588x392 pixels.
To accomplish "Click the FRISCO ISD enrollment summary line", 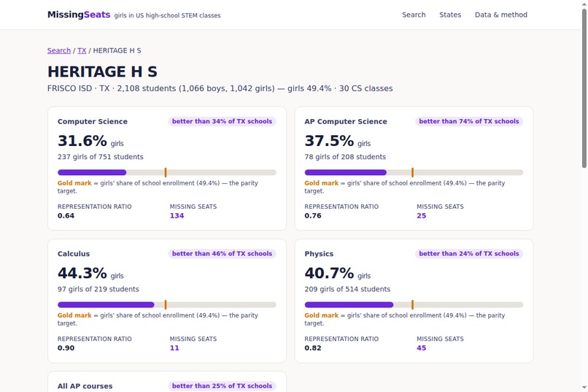I will 220,88.
